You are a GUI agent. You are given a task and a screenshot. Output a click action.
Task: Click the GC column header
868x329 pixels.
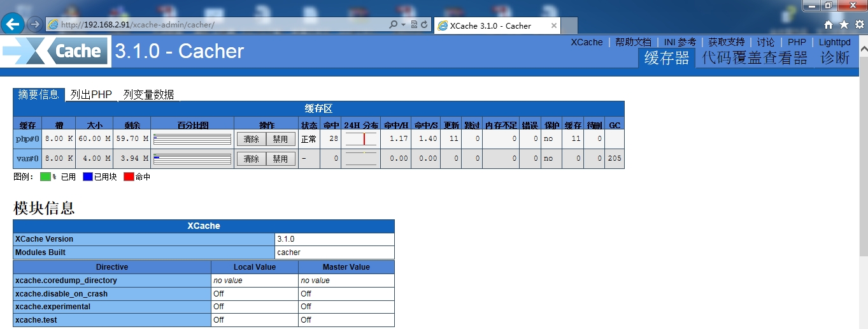[x=615, y=125]
